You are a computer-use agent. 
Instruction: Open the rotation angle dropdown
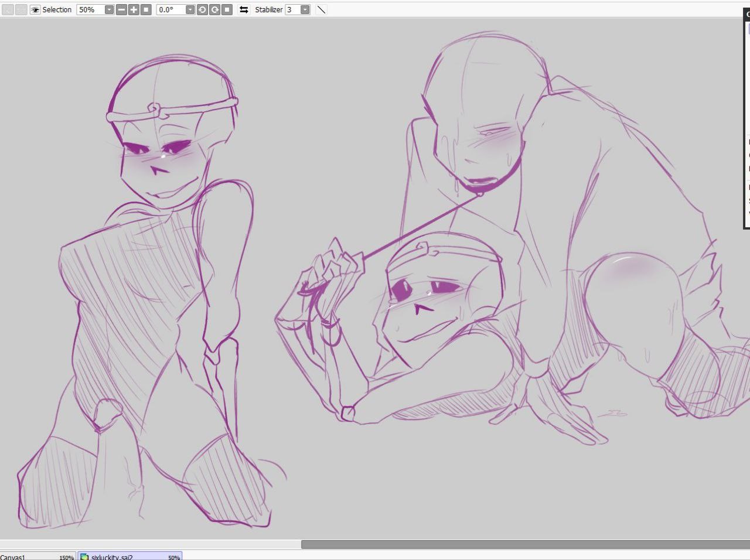tap(190, 10)
